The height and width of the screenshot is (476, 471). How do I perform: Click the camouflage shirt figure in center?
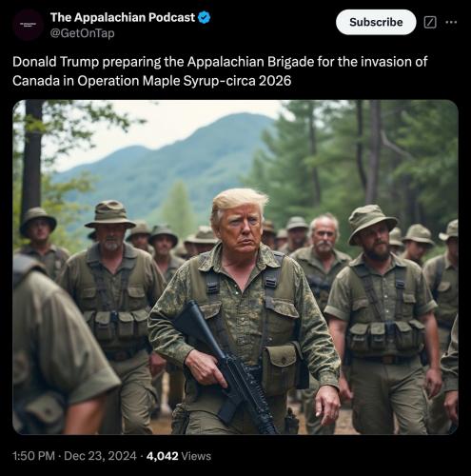(x=243, y=311)
